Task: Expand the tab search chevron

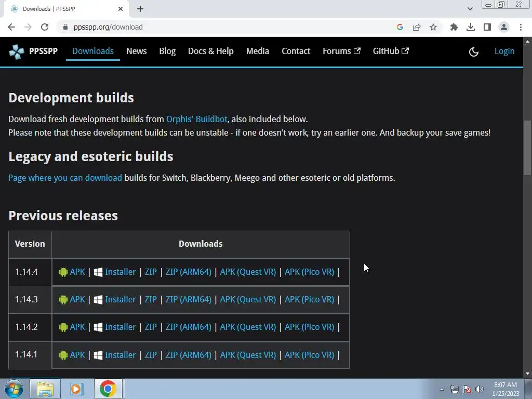Action: point(470,9)
